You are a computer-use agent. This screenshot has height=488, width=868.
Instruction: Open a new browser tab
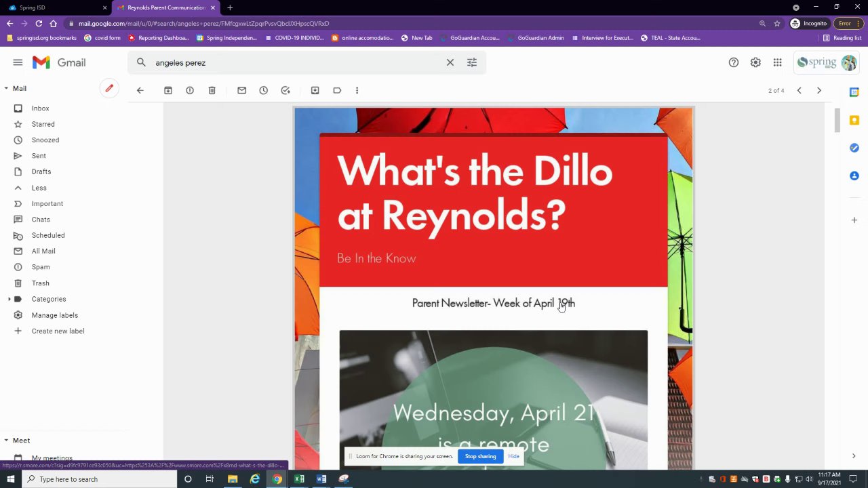[x=230, y=7]
